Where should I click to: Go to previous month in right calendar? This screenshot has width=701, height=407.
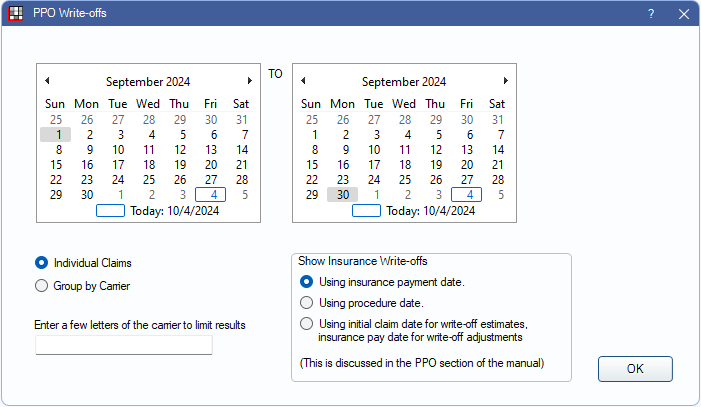303,81
